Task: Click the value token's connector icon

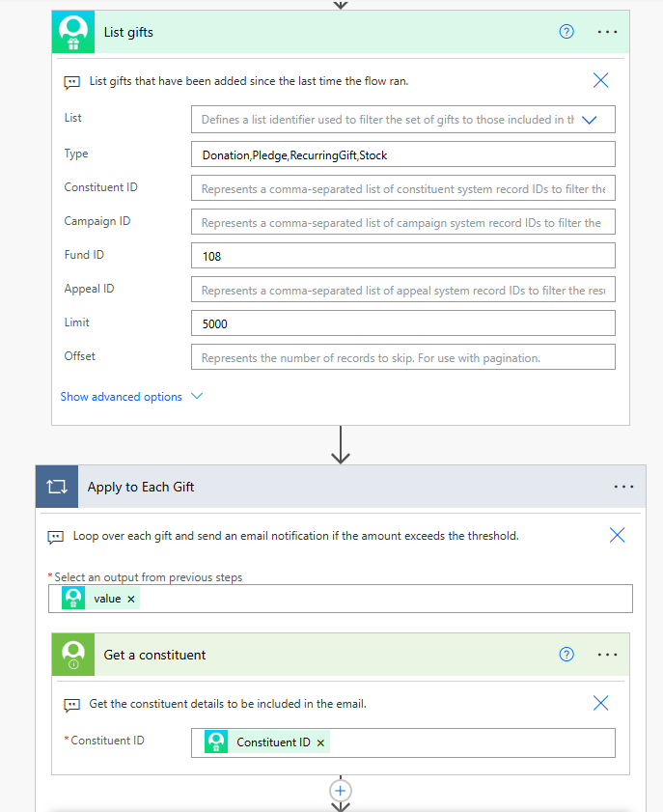Action: [72, 598]
